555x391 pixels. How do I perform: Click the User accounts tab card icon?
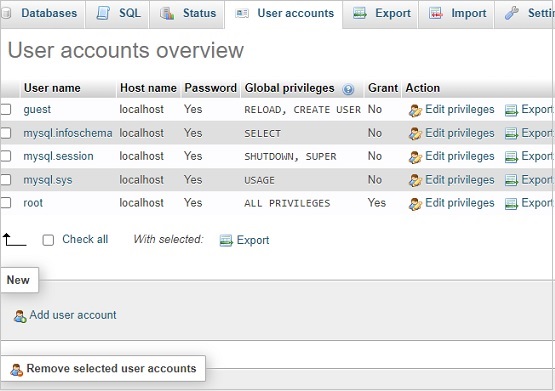[x=242, y=13]
